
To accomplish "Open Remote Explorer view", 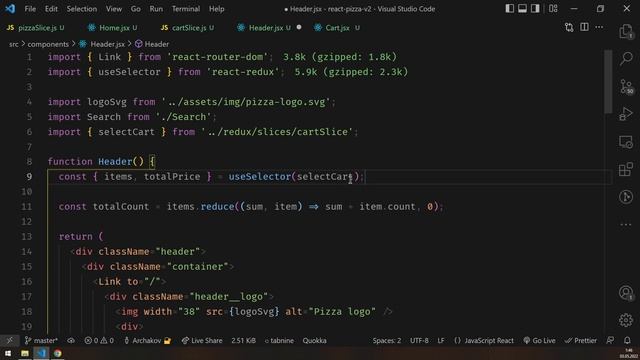I will click(626, 142).
